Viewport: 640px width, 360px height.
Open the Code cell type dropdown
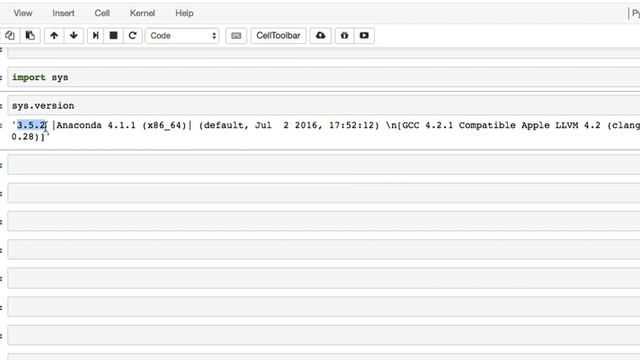[x=182, y=36]
